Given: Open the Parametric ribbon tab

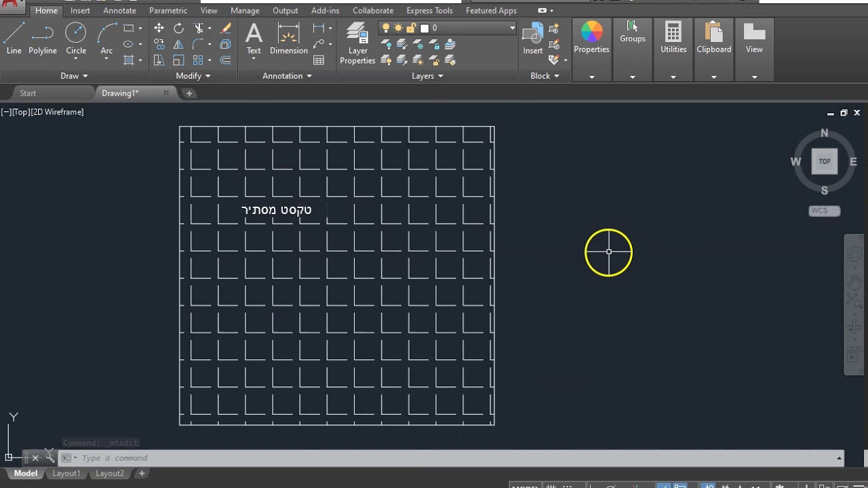Looking at the screenshot, I should click(x=168, y=11).
